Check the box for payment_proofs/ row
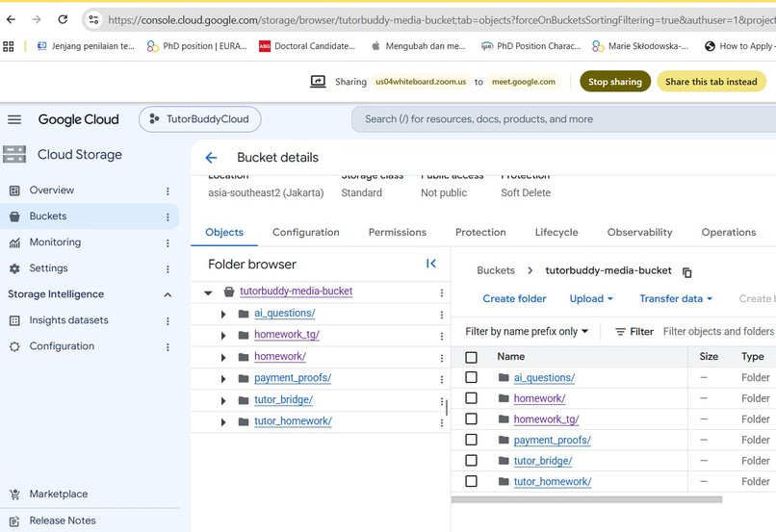 click(x=471, y=440)
